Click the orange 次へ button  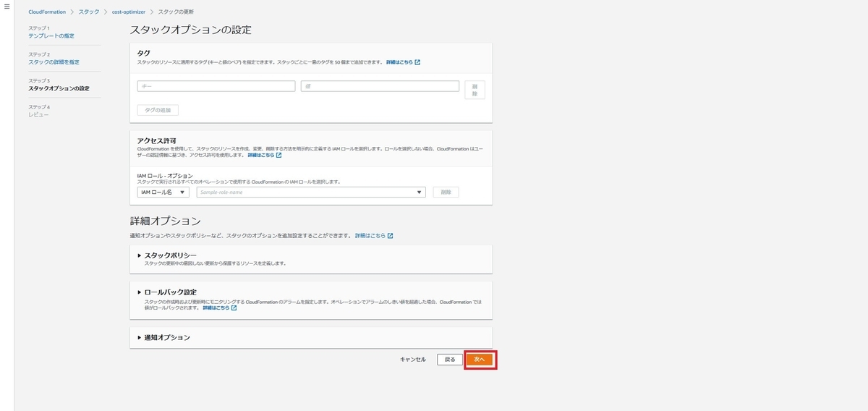click(x=480, y=359)
